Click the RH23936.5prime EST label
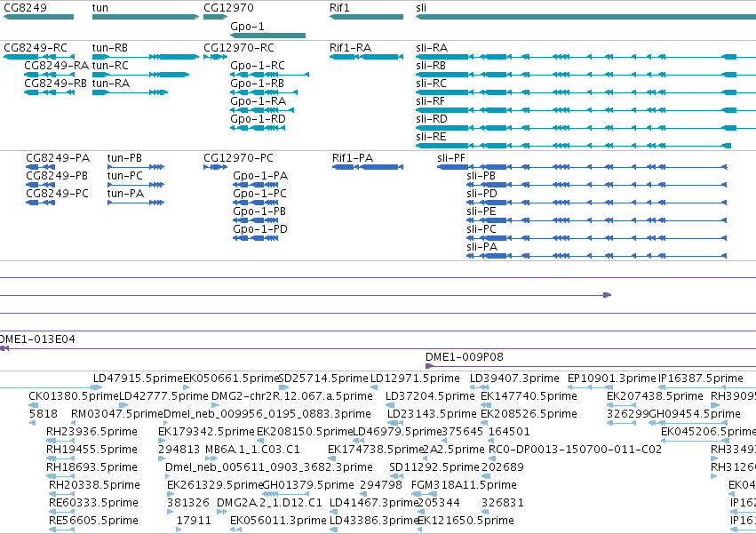Screen dimensions: 756x534 click(x=92, y=432)
